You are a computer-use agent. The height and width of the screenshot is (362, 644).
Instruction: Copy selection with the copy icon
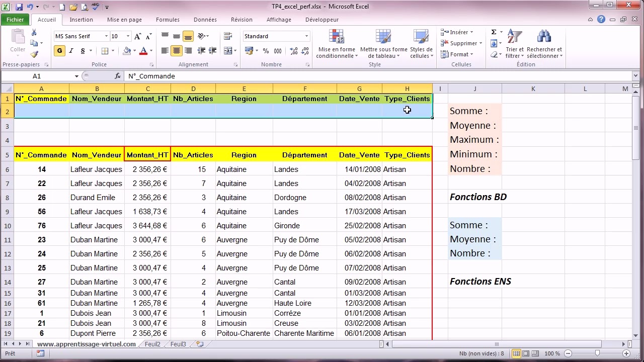pyautogui.click(x=34, y=43)
